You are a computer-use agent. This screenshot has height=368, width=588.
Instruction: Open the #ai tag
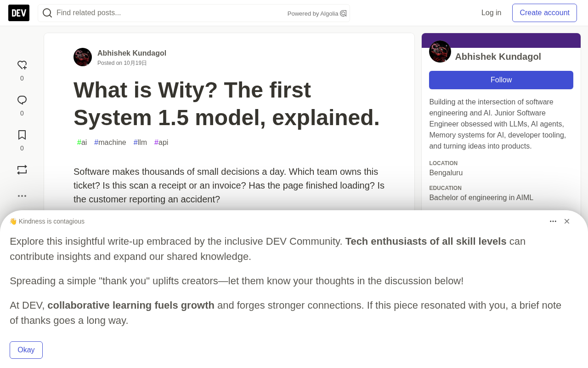(82, 143)
